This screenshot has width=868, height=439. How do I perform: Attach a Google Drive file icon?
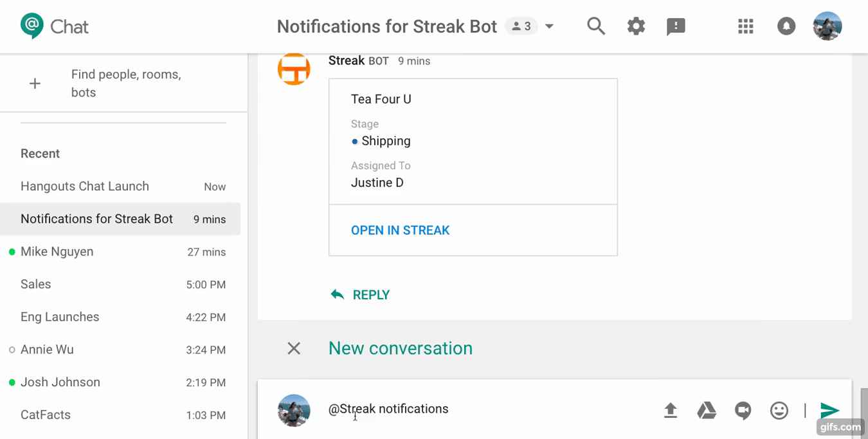(707, 410)
